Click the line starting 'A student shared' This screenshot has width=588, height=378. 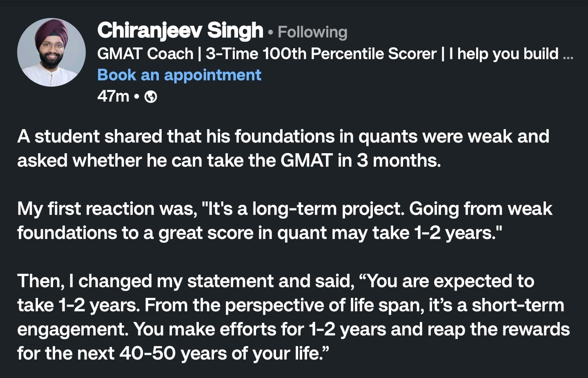[283, 136]
